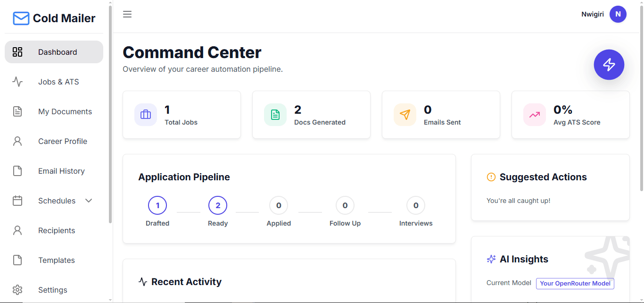644x303 pixels.
Task: Click the Career Profile person icon
Action: (17, 141)
